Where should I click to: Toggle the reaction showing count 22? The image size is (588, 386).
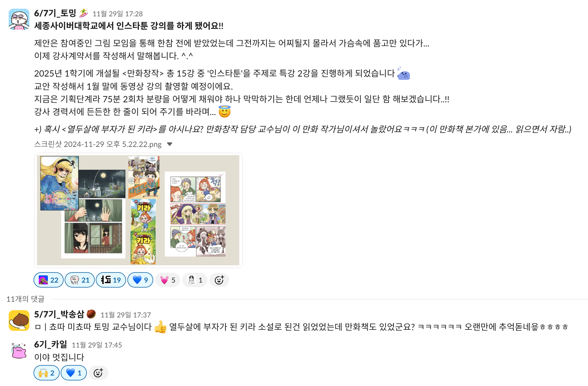[x=49, y=280]
